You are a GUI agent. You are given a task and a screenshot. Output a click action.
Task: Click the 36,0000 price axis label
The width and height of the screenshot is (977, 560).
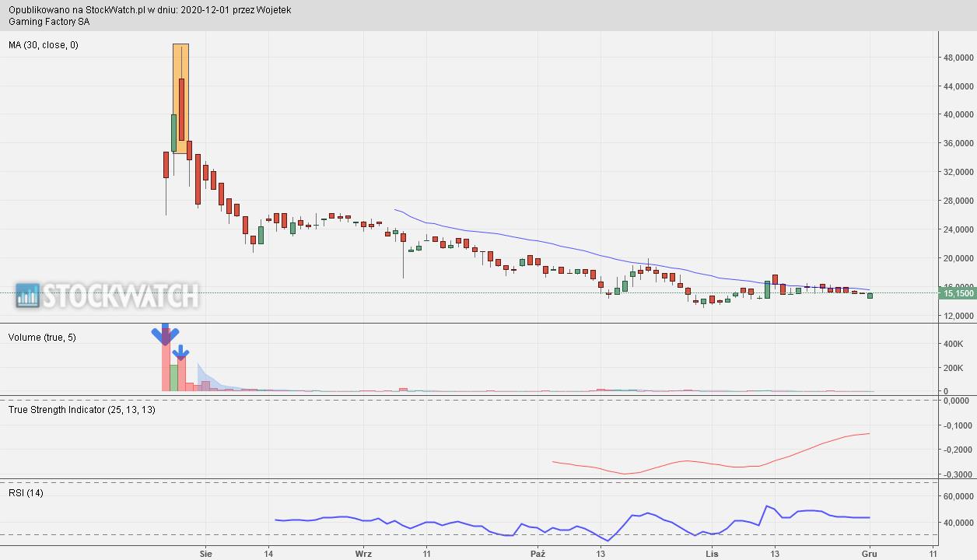point(959,144)
